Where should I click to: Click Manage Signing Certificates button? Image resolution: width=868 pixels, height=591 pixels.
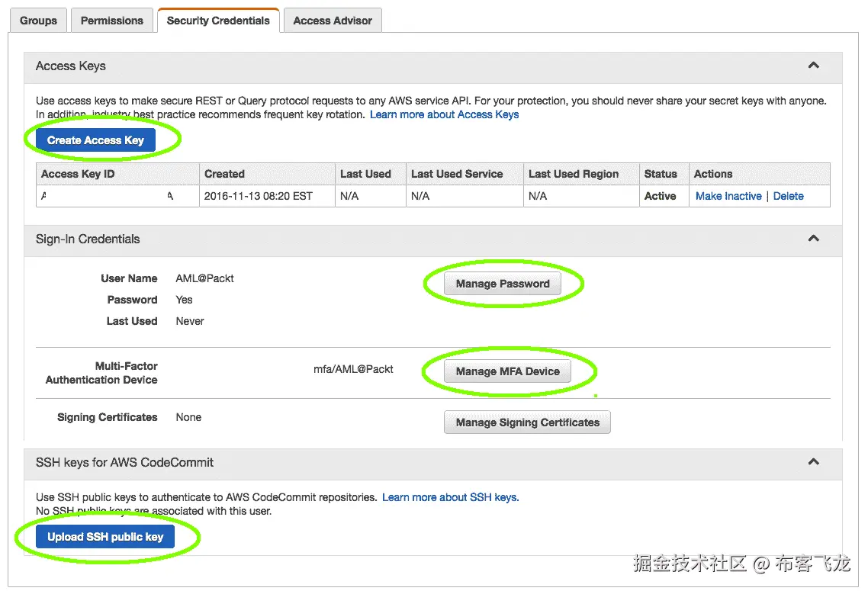528,422
